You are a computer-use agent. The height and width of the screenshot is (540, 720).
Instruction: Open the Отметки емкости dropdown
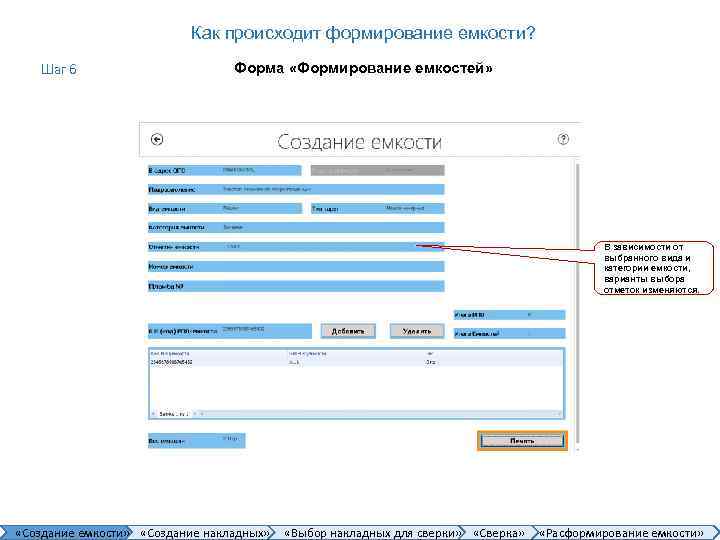pos(296,247)
